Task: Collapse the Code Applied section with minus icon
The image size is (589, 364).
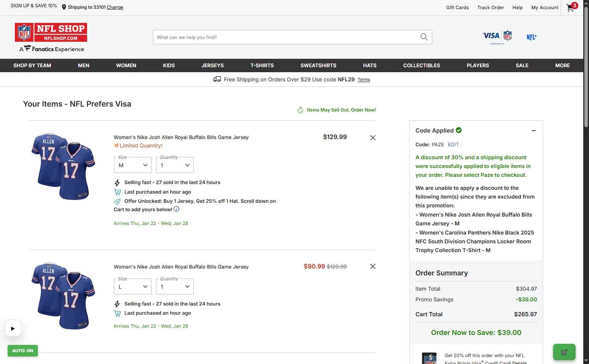Action: (x=534, y=131)
